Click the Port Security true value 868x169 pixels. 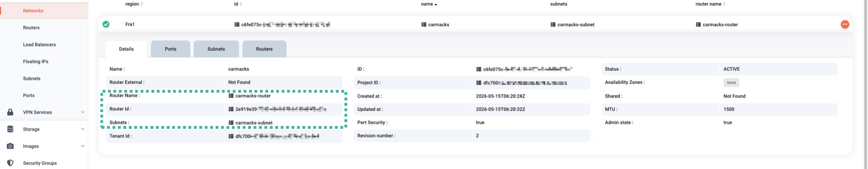pyautogui.click(x=480, y=122)
